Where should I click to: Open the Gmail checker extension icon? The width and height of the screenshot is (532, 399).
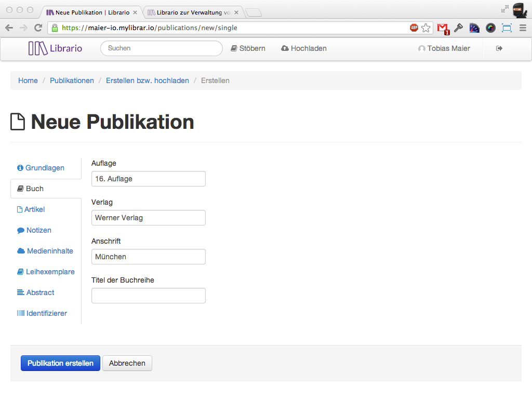tap(442, 28)
